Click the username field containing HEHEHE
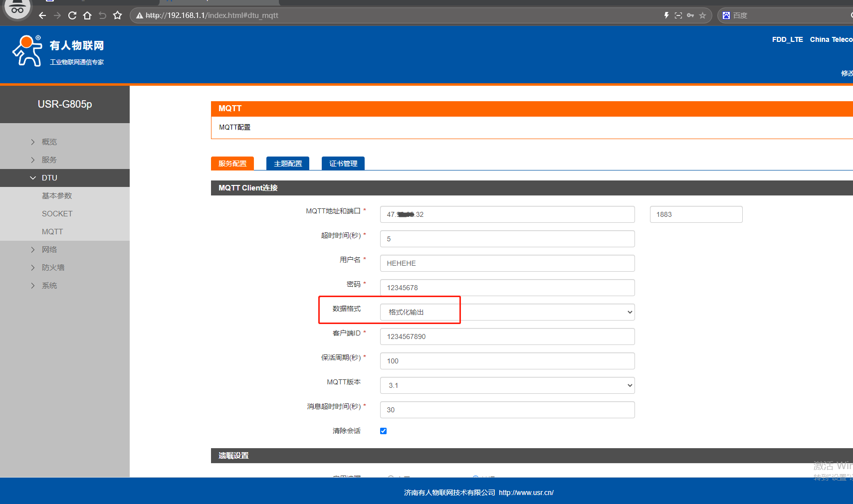The width and height of the screenshot is (853, 504). [507, 263]
